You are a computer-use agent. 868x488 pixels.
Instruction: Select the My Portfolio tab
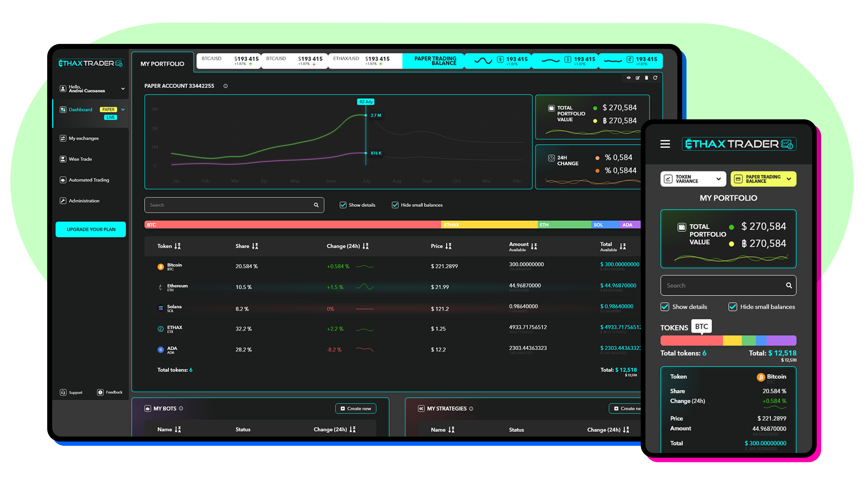click(x=163, y=64)
